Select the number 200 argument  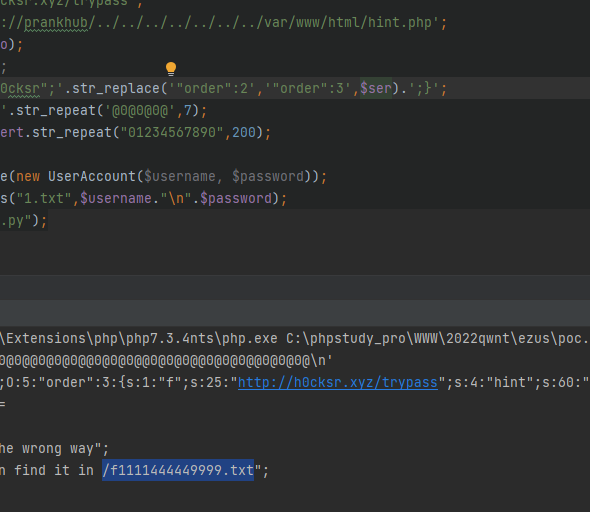tap(244, 132)
